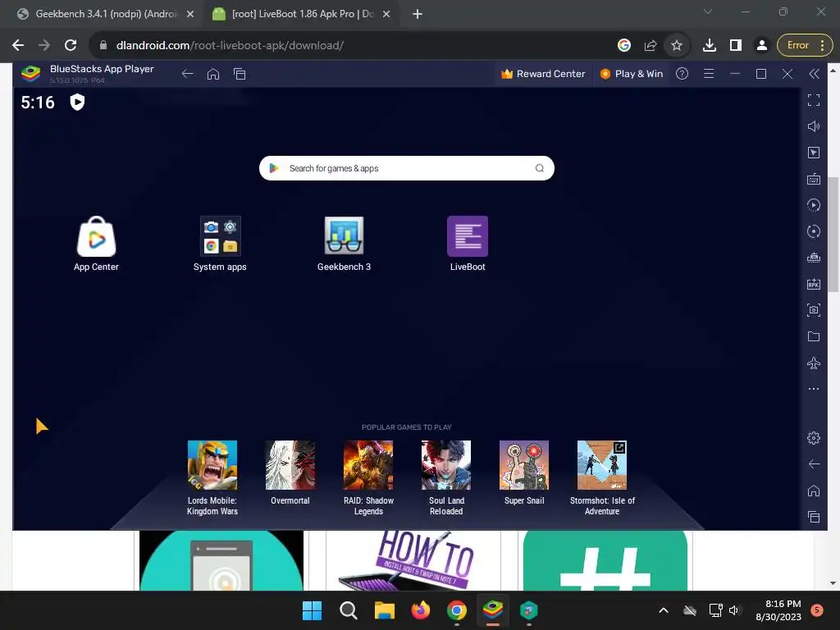Click sidebar recent apps icon

[813, 517]
